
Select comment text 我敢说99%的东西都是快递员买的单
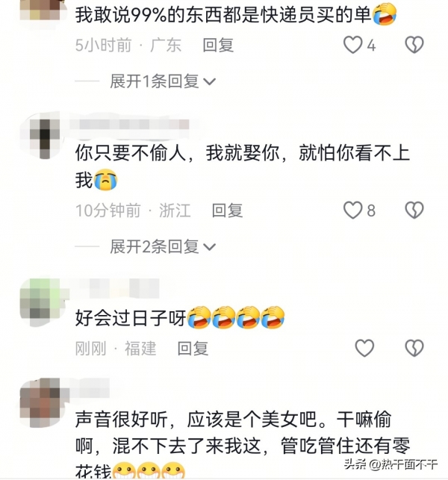click(x=223, y=14)
